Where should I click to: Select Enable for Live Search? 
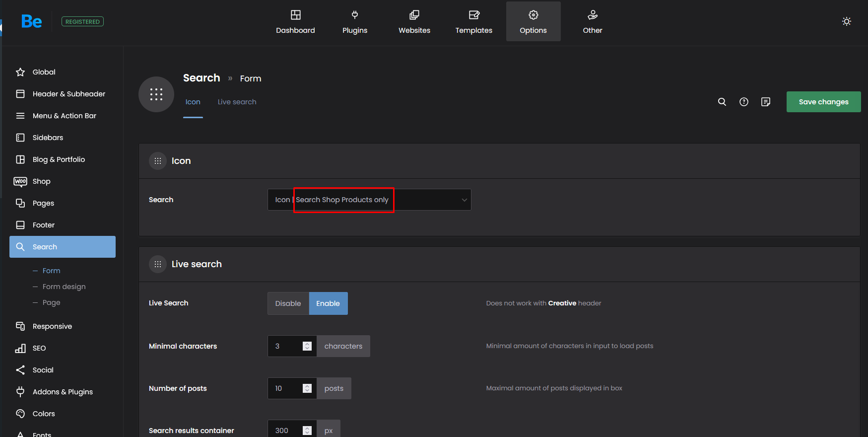tap(328, 303)
